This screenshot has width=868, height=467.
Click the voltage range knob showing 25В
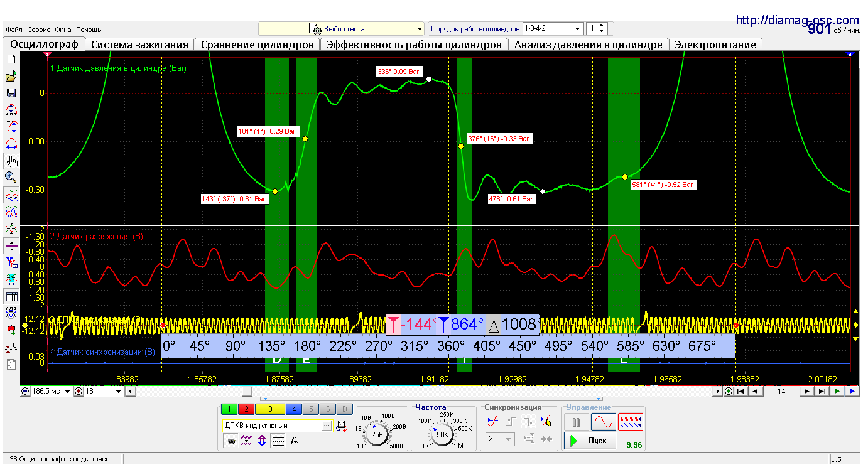pos(377,434)
